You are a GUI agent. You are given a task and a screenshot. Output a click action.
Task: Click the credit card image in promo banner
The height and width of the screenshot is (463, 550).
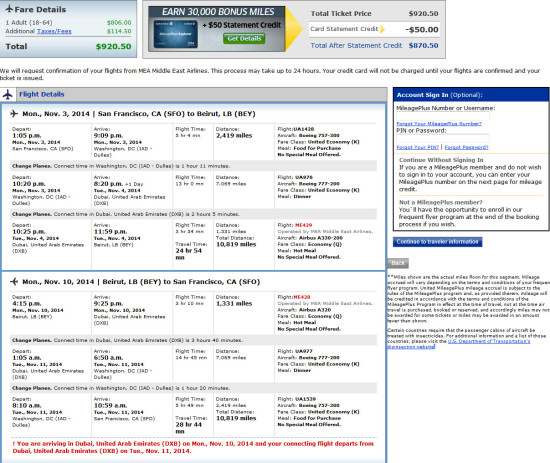(176, 34)
